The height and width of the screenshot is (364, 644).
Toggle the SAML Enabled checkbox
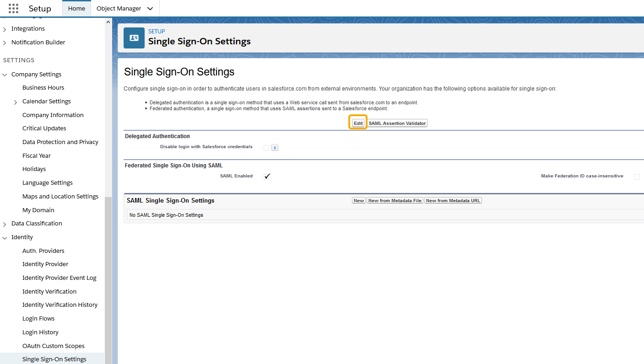click(267, 177)
